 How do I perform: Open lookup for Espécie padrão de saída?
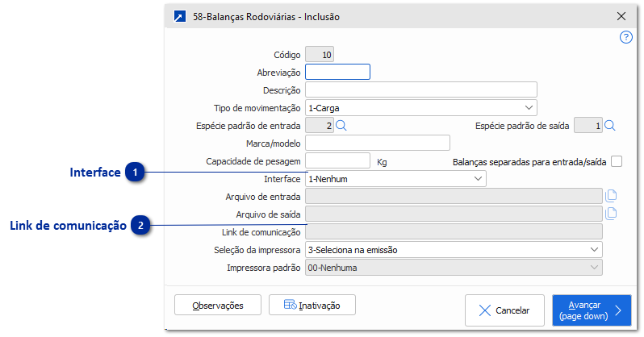pyautogui.click(x=610, y=125)
